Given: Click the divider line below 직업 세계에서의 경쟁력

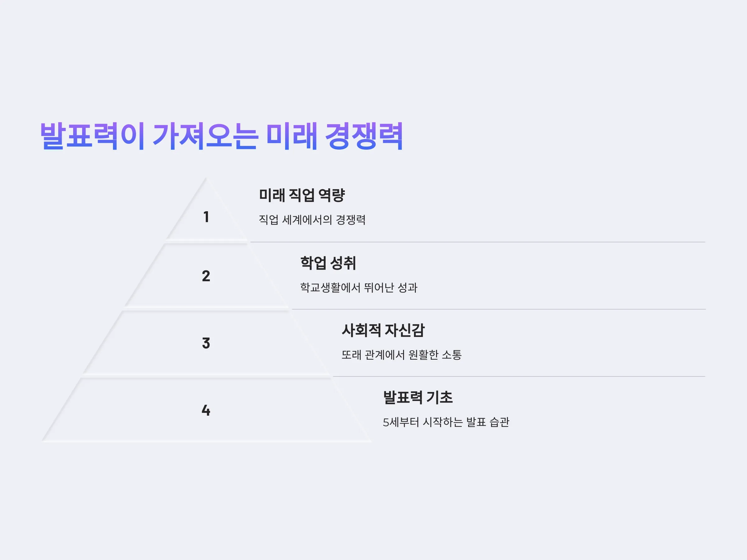Looking at the screenshot, I should click(477, 242).
